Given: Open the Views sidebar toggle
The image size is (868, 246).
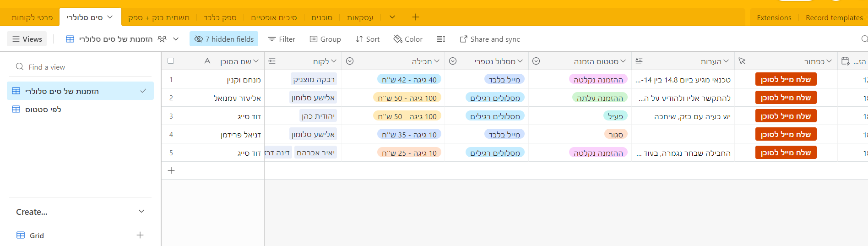Looking at the screenshot, I should [x=27, y=39].
